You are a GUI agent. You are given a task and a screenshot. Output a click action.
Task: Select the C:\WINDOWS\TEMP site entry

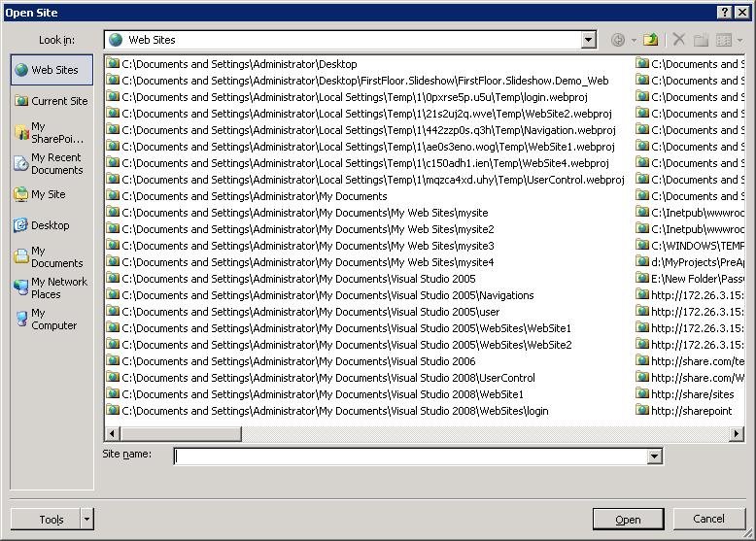(690, 246)
